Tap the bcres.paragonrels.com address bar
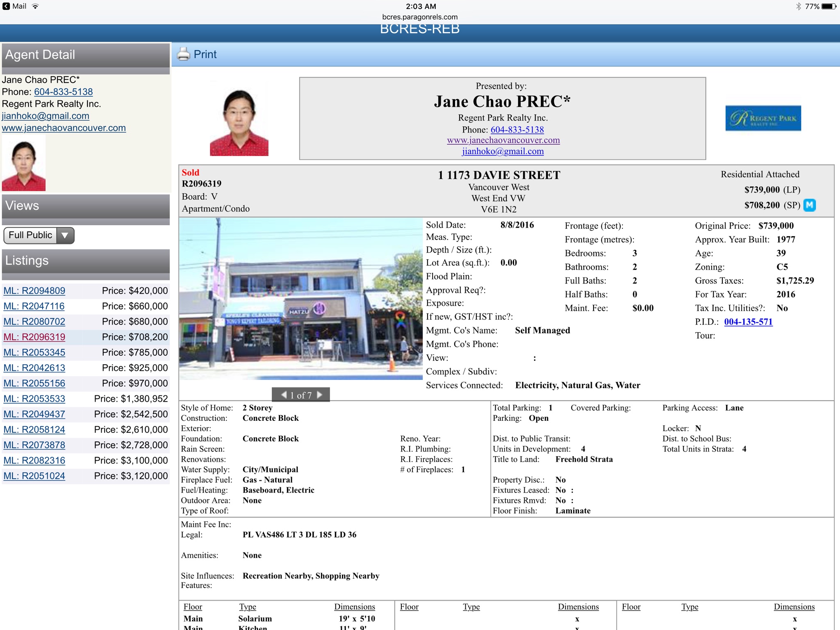Viewport: 840px width, 630px height. tap(420, 17)
